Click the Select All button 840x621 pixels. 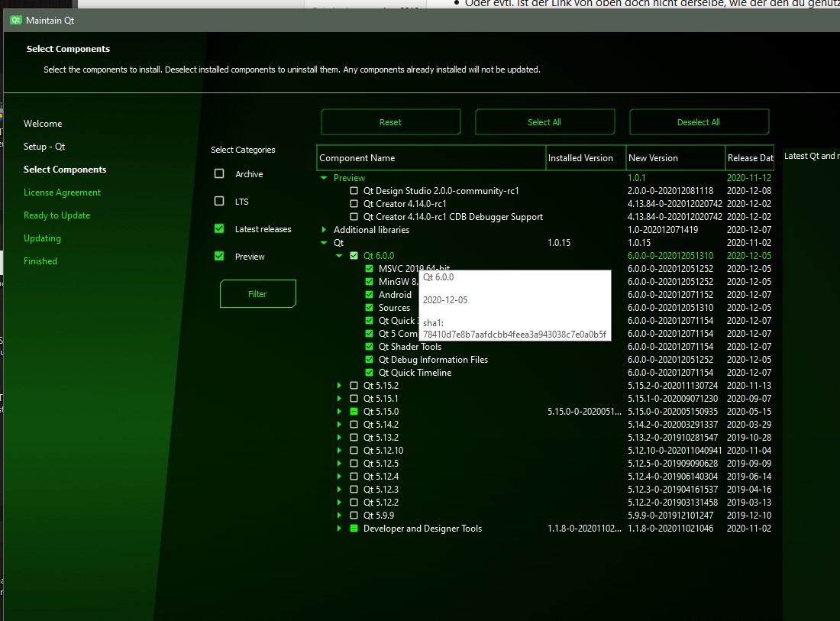(544, 122)
